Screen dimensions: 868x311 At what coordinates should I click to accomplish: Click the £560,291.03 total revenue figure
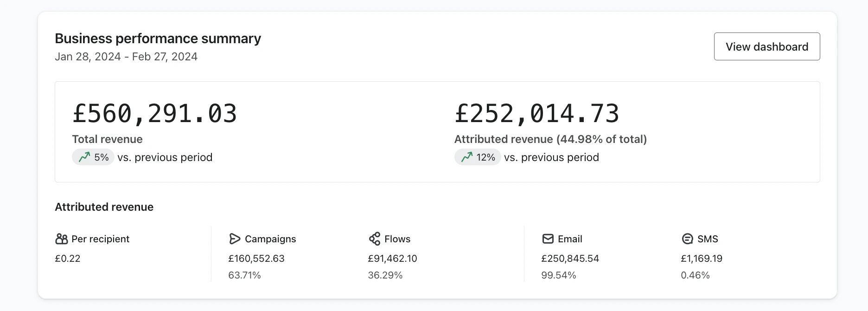tap(154, 114)
